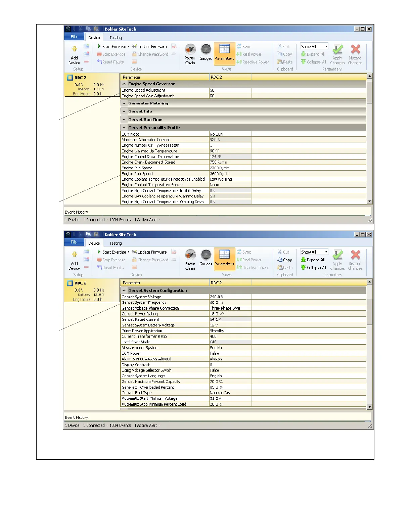Image resolution: width=411 pixels, height=532 pixels.
Task: Open the Gauges view in the lower window
Action: (206, 258)
